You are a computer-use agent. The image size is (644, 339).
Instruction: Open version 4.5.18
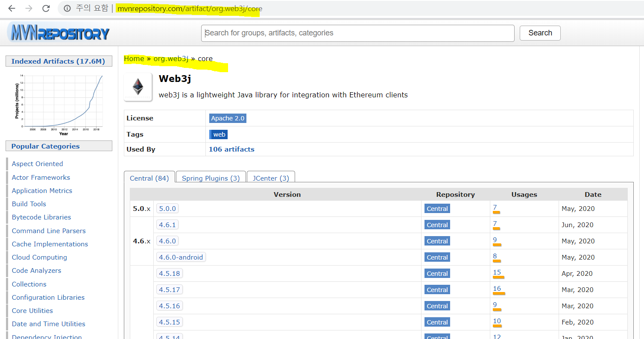click(170, 274)
